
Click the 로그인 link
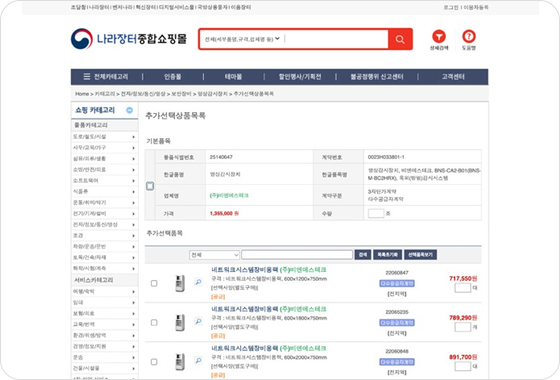click(451, 7)
